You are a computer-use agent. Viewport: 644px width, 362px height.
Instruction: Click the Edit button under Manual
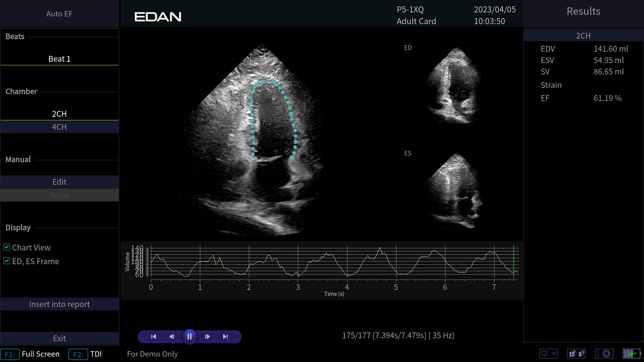59,181
